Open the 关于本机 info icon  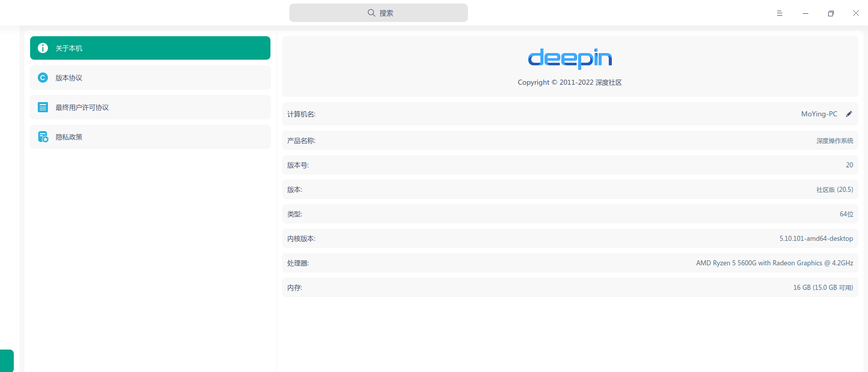click(x=43, y=48)
